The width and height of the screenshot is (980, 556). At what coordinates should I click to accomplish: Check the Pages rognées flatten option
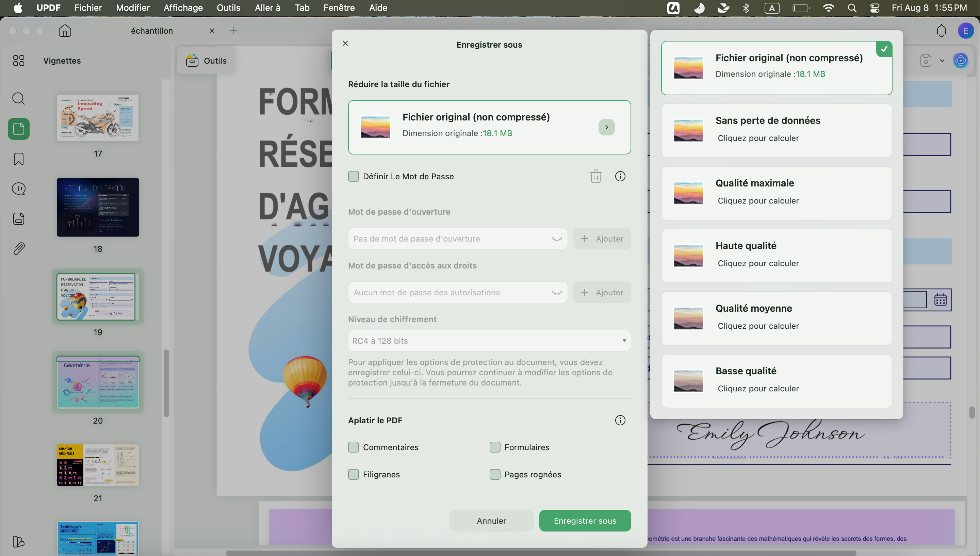[495, 474]
